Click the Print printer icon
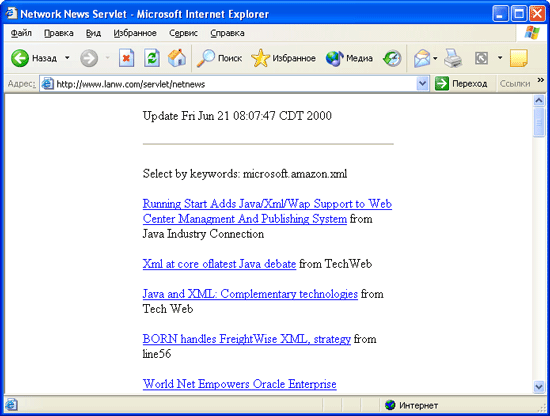550x416 pixels. [453, 58]
